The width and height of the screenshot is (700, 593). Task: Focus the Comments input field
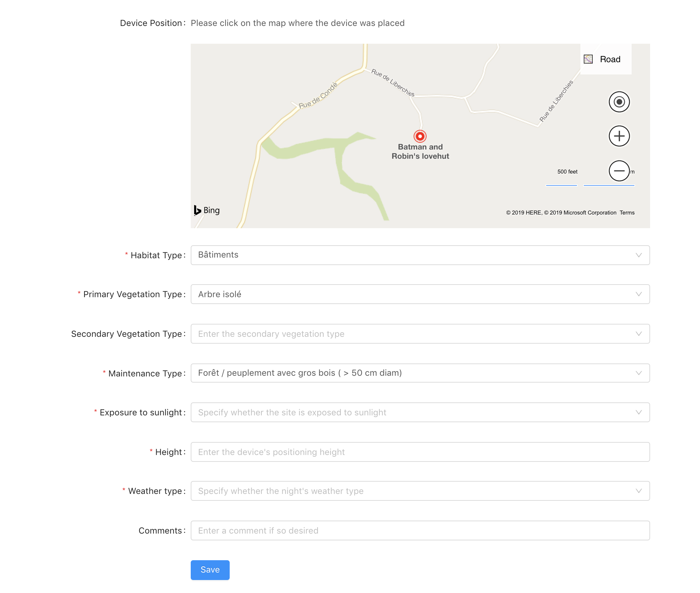[x=420, y=530]
